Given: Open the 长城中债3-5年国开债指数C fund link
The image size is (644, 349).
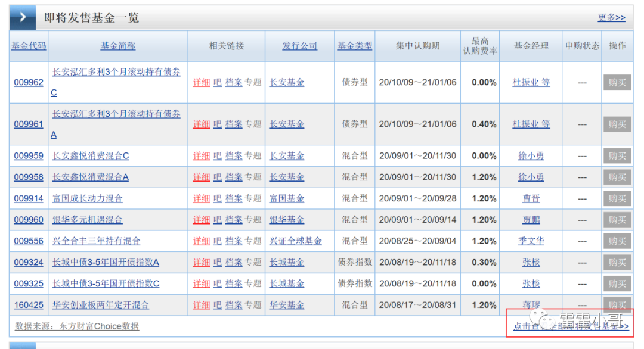Looking at the screenshot, I should click(106, 284).
